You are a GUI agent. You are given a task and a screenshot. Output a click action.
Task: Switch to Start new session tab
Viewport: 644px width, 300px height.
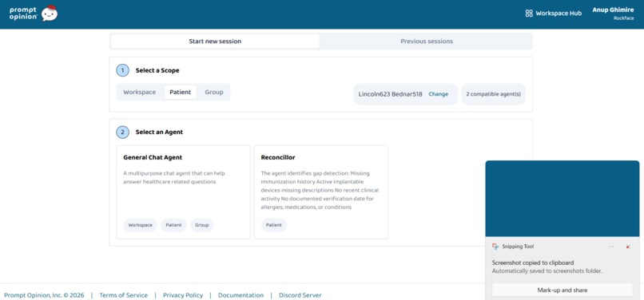tap(215, 41)
